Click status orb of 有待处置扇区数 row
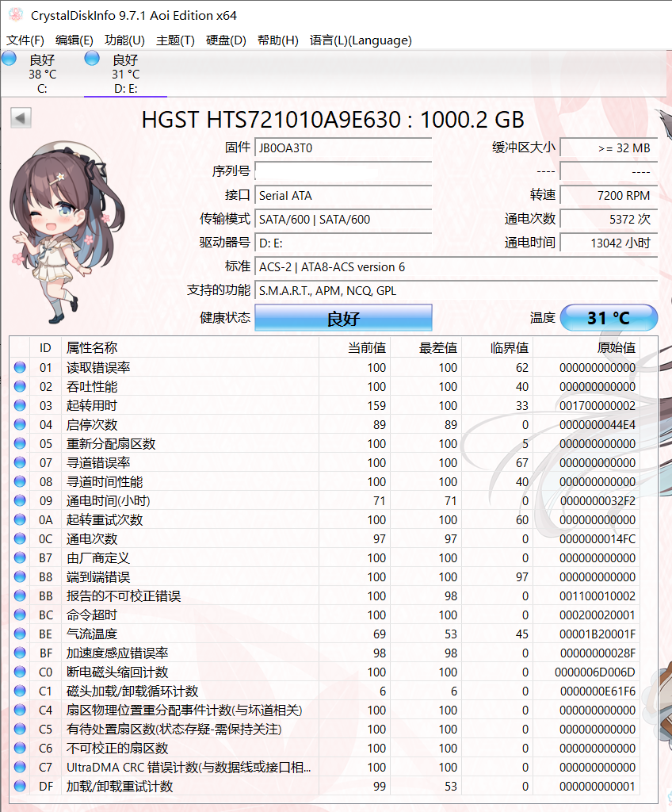Viewport: 672px width, 812px height. point(20,730)
